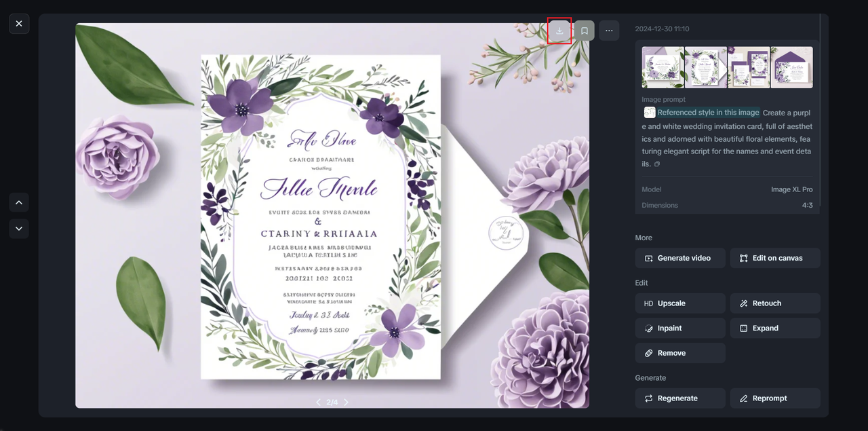This screenshot has height=431, width=868.
Task: Select the second result thumbnail
Action: tap(706, 67)
